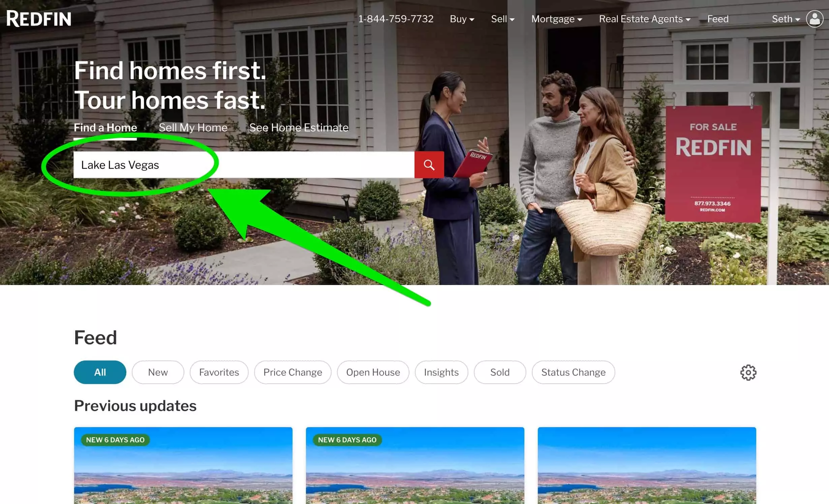
Task: Click the Sell My Home tab
Action: click(193, 127)
